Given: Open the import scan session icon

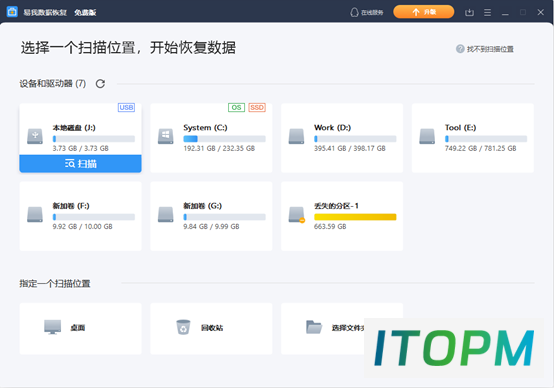Looking at the screenshot, I should coord(469,13).
